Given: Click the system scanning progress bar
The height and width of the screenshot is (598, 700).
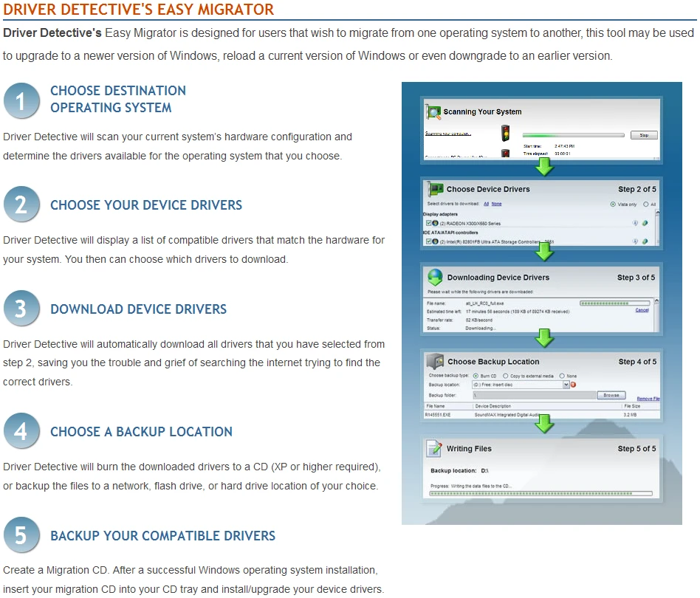Looking at the screenshot, I should (x=573, y=135).
